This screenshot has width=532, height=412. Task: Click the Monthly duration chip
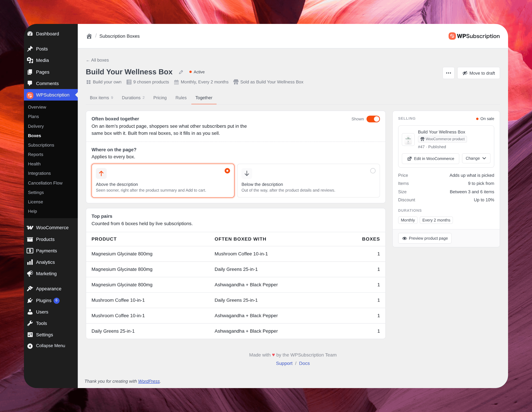(407, 220)
